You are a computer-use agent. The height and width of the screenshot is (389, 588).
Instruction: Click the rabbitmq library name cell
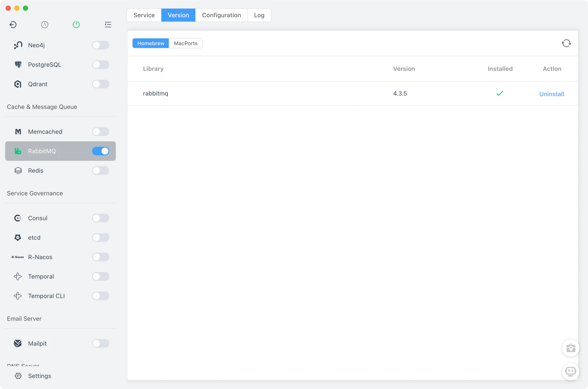coord(156,93)
